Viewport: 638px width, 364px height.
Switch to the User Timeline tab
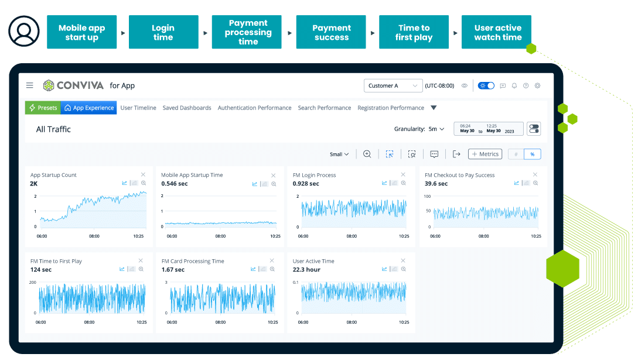[x=138, y=108]
